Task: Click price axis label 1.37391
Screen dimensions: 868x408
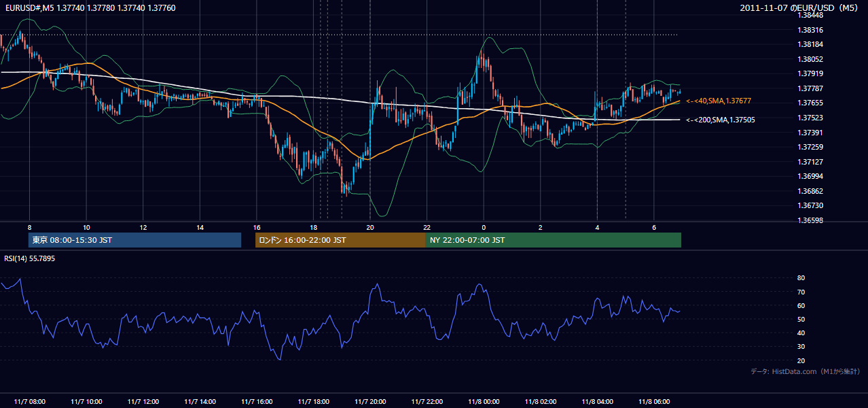Action: click(x=810, y=133)
